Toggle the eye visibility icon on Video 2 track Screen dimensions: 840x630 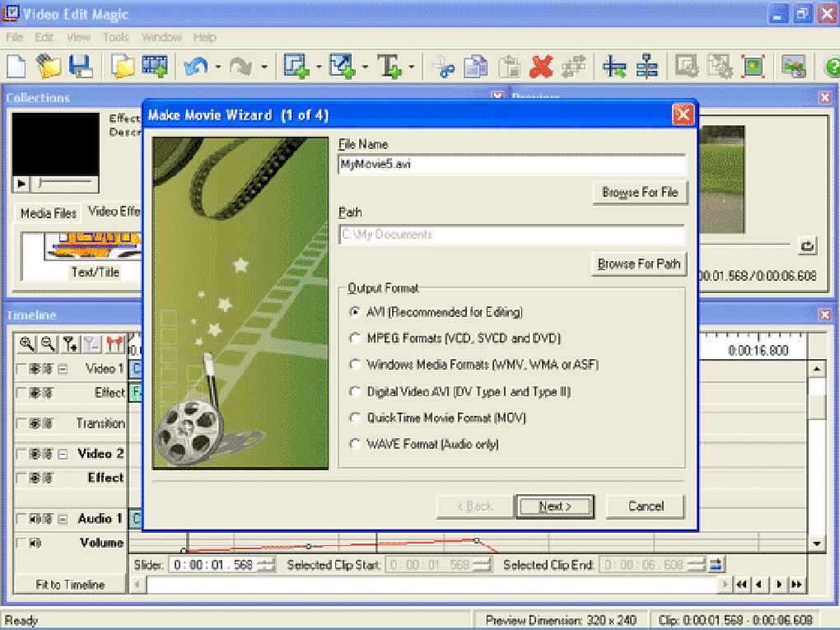(35, 454)
